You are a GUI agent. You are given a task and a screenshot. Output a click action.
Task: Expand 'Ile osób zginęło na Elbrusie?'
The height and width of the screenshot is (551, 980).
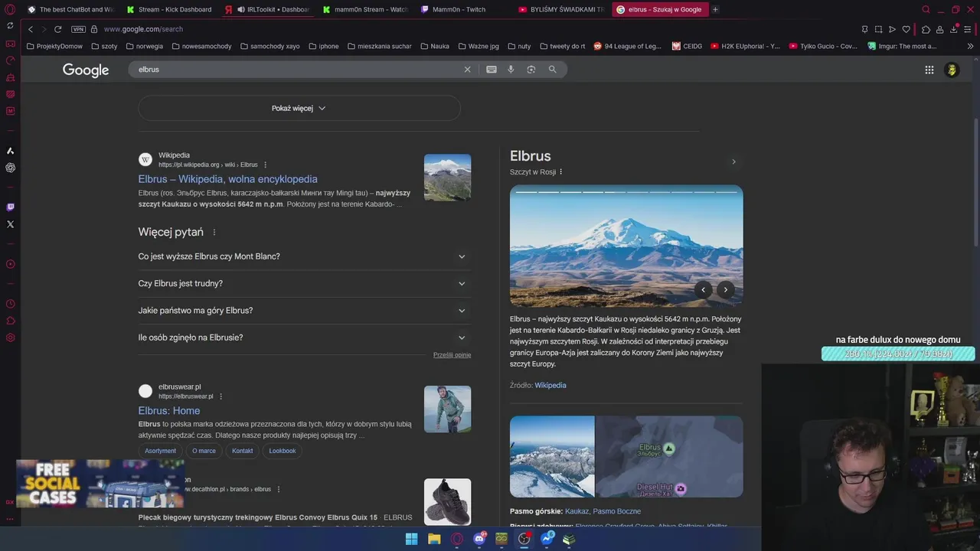pyautogui.click(x=304, y=337)
